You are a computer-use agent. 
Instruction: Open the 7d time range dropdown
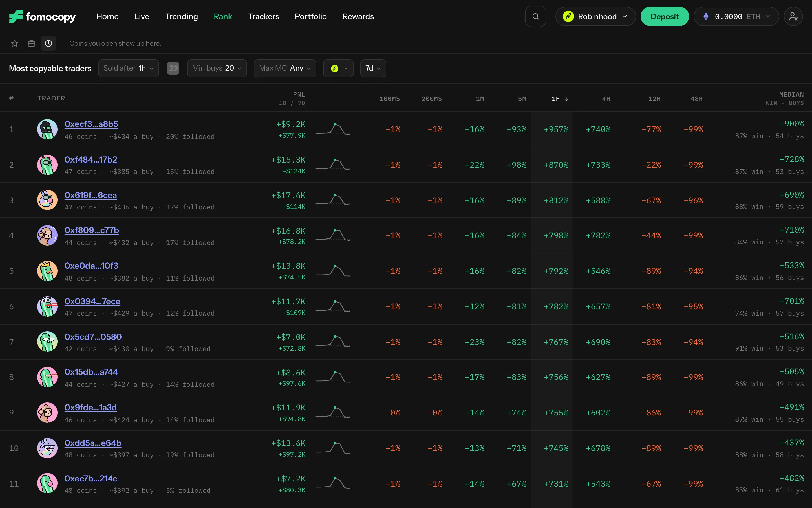coord(373,68)
